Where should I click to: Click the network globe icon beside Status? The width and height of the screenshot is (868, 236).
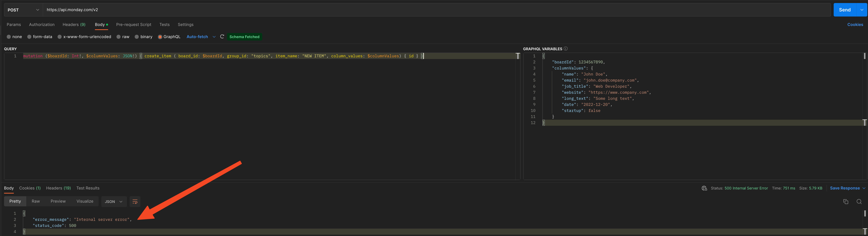coord(704,188)
